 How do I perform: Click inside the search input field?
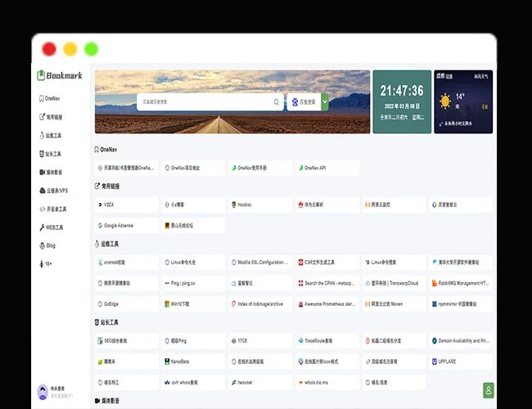point(205,101)
